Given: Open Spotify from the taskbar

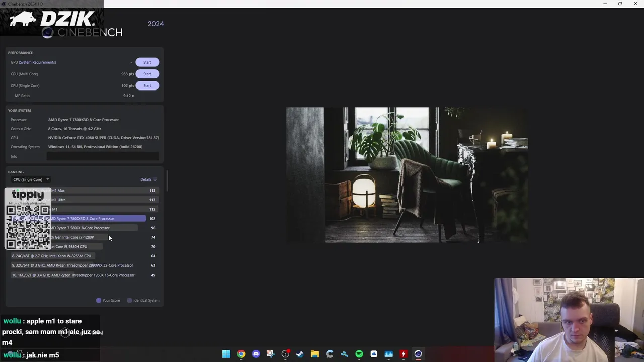Looking at the screenshot, I should [359, 354].
